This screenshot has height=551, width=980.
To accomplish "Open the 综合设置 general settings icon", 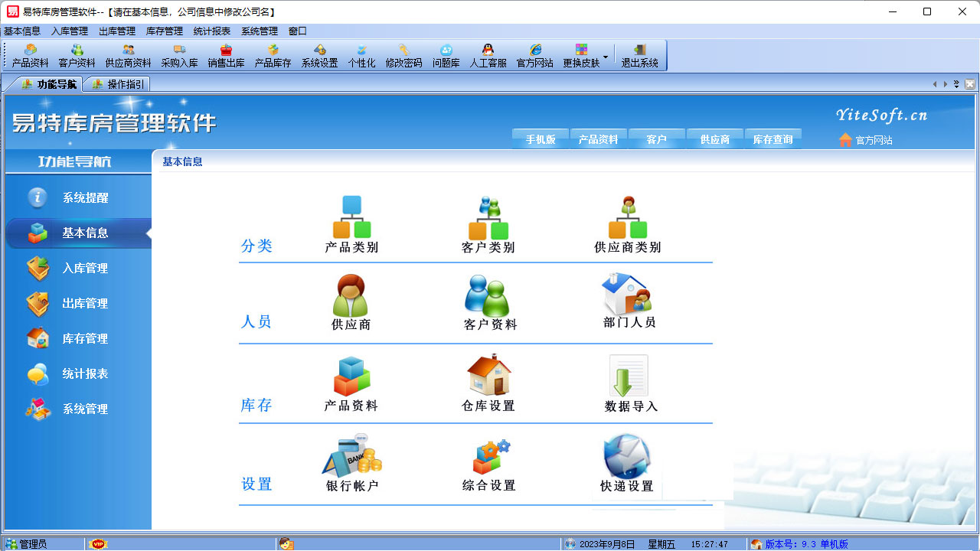I will [x=488, y=465].
